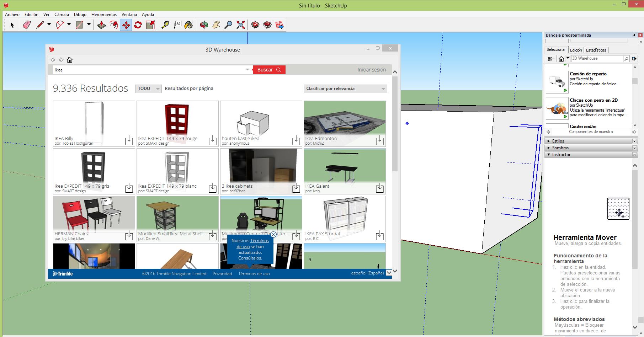Activate the Orbit camera tool
The image size is (644, 337).
tap(204, 25)
